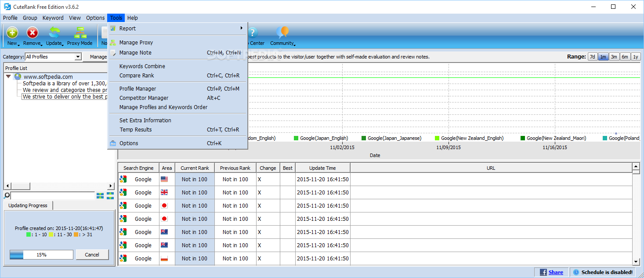
Task: Toggle Google(New Zealand_English) legend series
Action: [x=469, y=138]
